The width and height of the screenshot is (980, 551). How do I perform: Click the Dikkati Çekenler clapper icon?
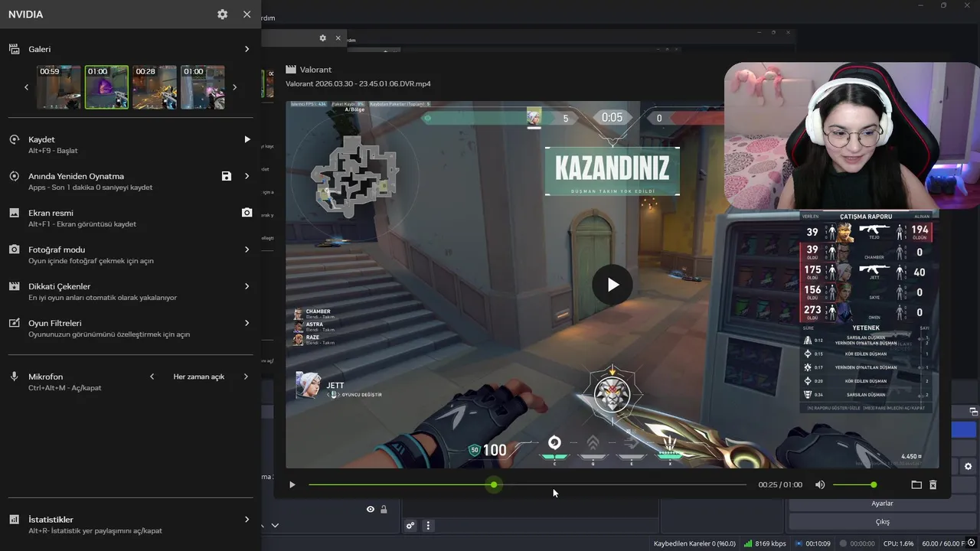(14, 286)
